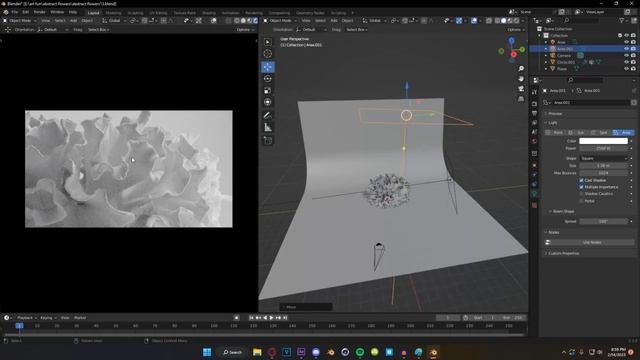Click the Power value field
This screenshot has width=640, height=360.
(x=603, y=149)
